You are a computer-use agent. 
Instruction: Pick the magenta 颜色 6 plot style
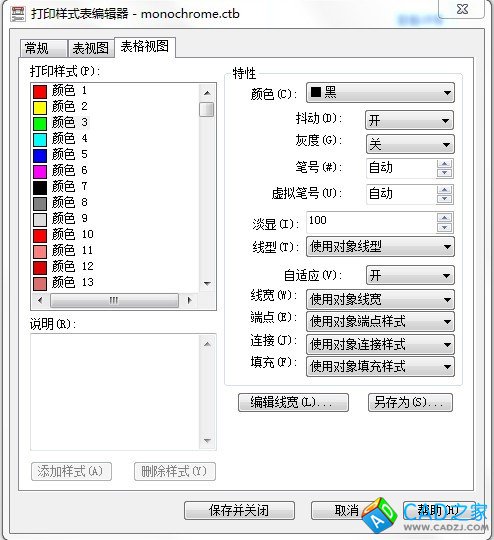[x=60, y=171]
